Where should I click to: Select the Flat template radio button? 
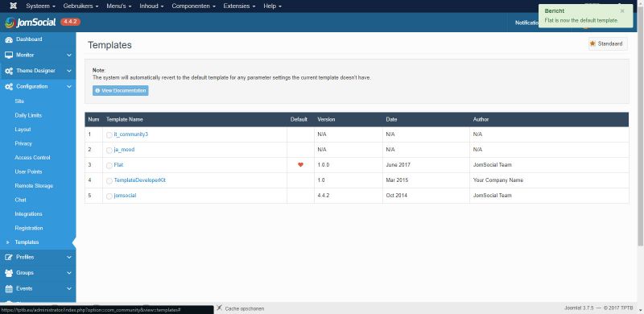[x=109, y=165]
